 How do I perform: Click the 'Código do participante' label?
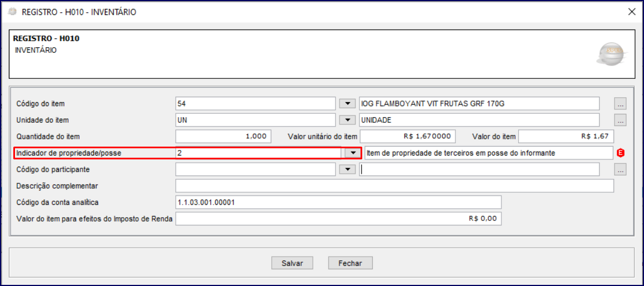pyautogui.click(x=53, y=169)
